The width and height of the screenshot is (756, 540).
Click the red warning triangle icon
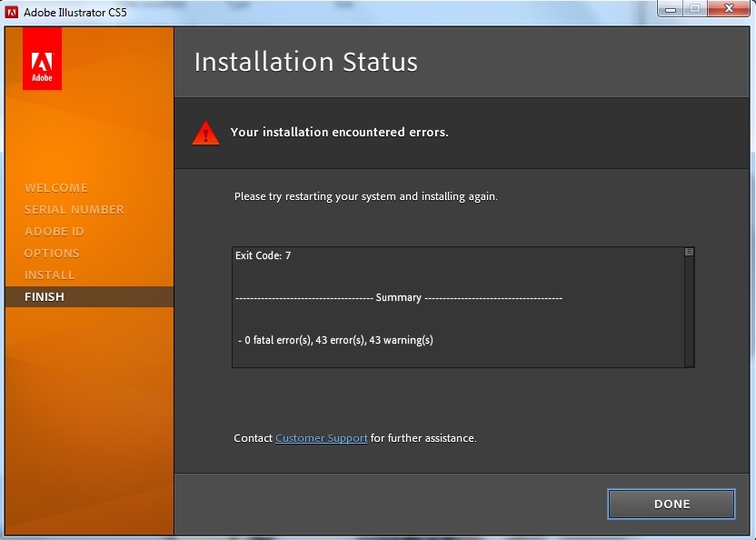click(206, 133)
